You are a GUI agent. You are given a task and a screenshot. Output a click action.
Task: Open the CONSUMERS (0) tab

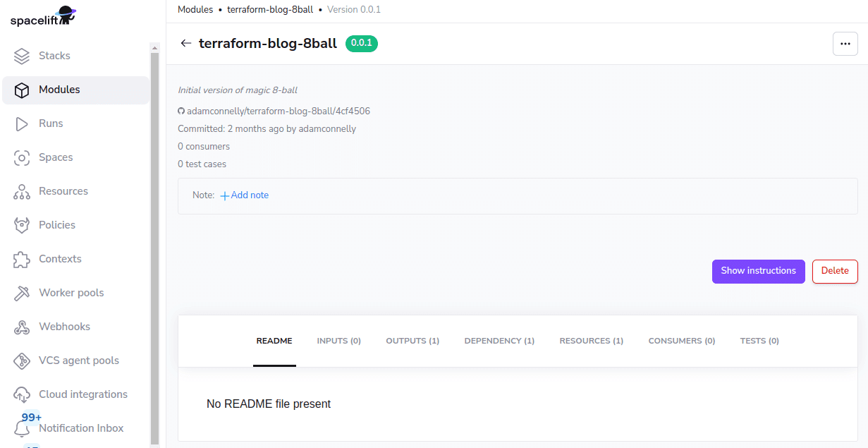682,341
